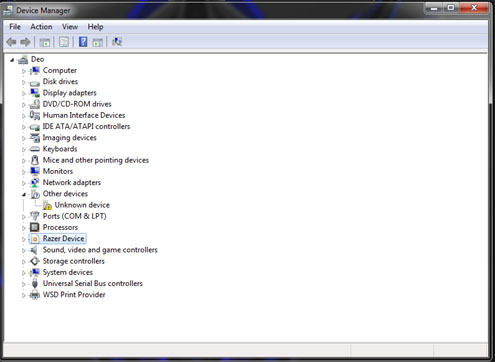Click the Other devices question mark icon
Viewport: 495px width, 362px height.
pos(35,194)
